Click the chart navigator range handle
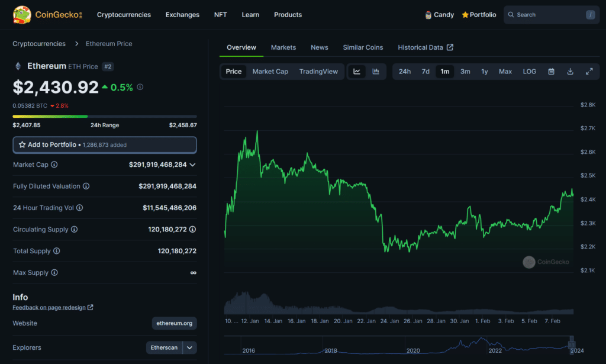The image size is (606, 364). click(x=572, y=345)
